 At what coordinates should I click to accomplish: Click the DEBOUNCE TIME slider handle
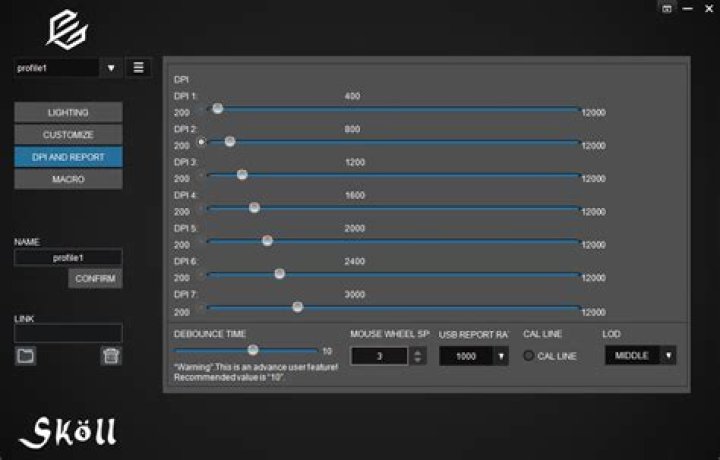coord(253,350)
